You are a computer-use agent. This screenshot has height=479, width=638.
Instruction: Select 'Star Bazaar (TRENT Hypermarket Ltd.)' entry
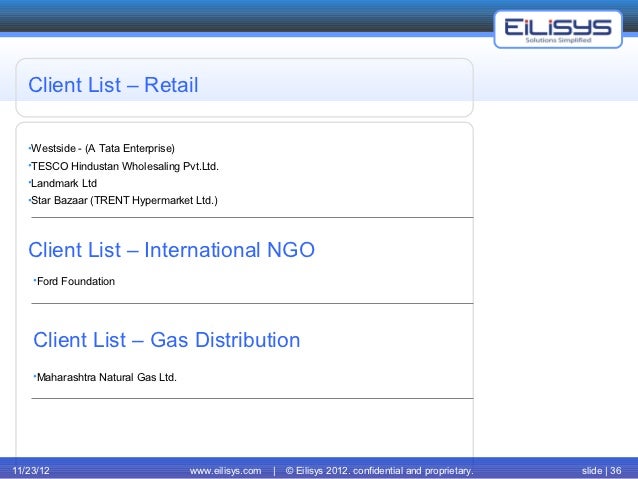(123, 200)
